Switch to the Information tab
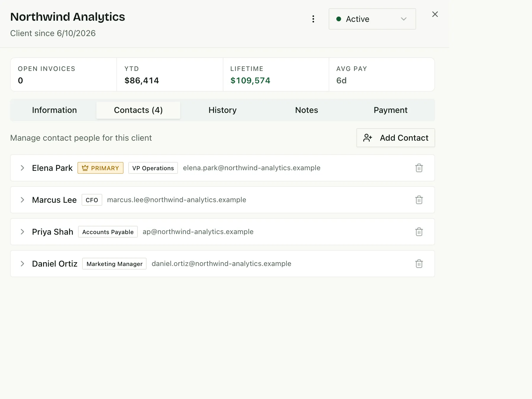Viewport: 532px width, 399px height. pyautogui.click(x=54, y=110)
